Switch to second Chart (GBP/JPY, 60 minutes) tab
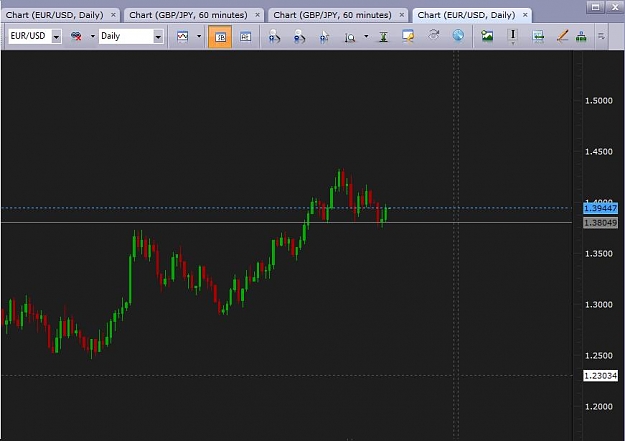The width and height of the screenshot is (625, 441). pyautogui.click(x=332, y=15)
